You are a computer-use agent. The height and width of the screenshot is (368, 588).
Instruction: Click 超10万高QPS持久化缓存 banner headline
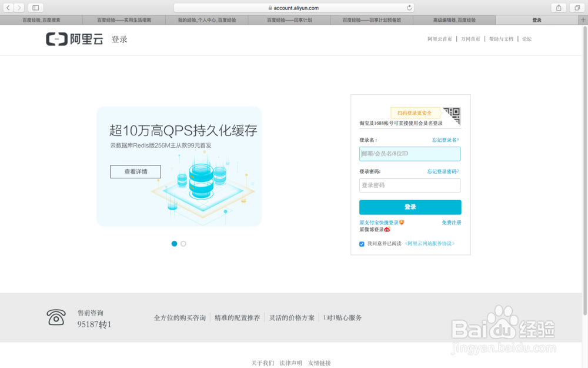pos(183,130)
